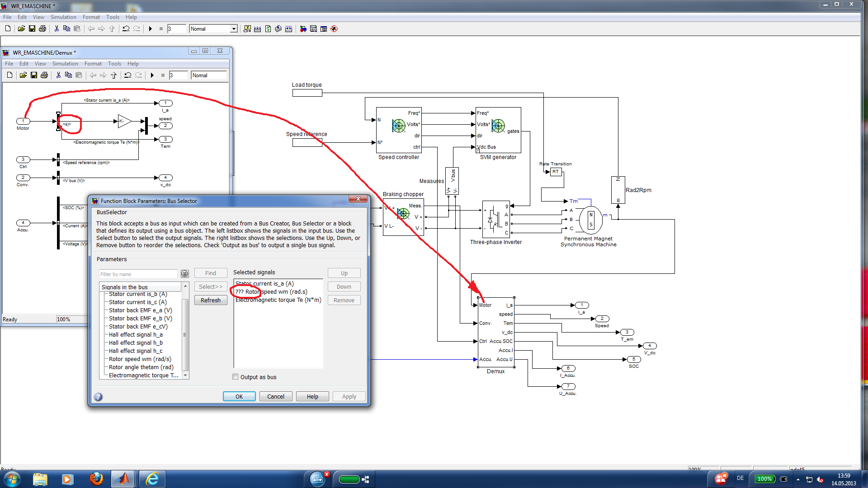Open the Simulation menu in main window

click(63, 17)
